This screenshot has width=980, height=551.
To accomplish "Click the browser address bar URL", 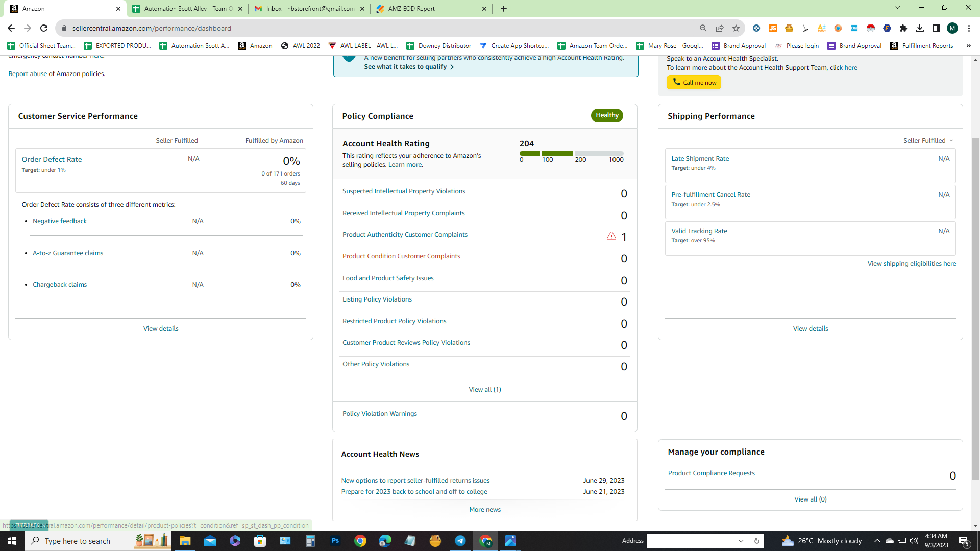I will [x=152, y=28].
